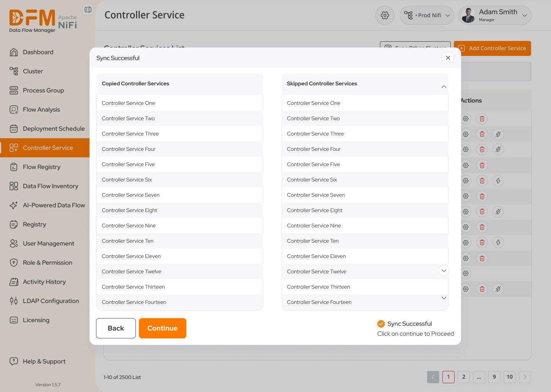The height and width of the screenshot is (392, 551).
Task: Select the Process Group sidebar icon
Action: click(14, 90)
